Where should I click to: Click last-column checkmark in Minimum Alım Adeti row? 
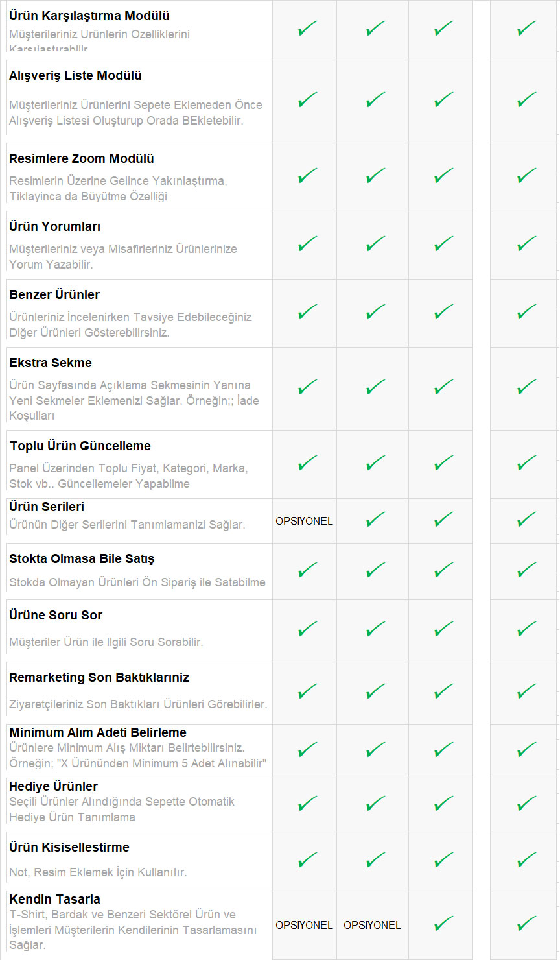526,750
